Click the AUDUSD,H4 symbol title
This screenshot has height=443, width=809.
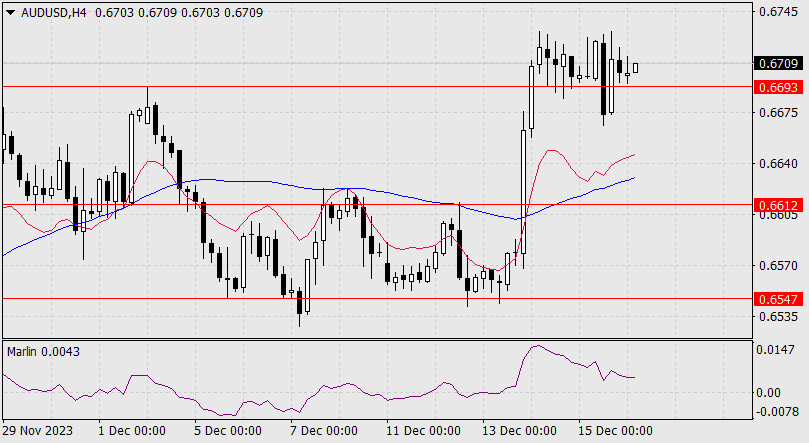pyautogui.click(x=54, y=13)
